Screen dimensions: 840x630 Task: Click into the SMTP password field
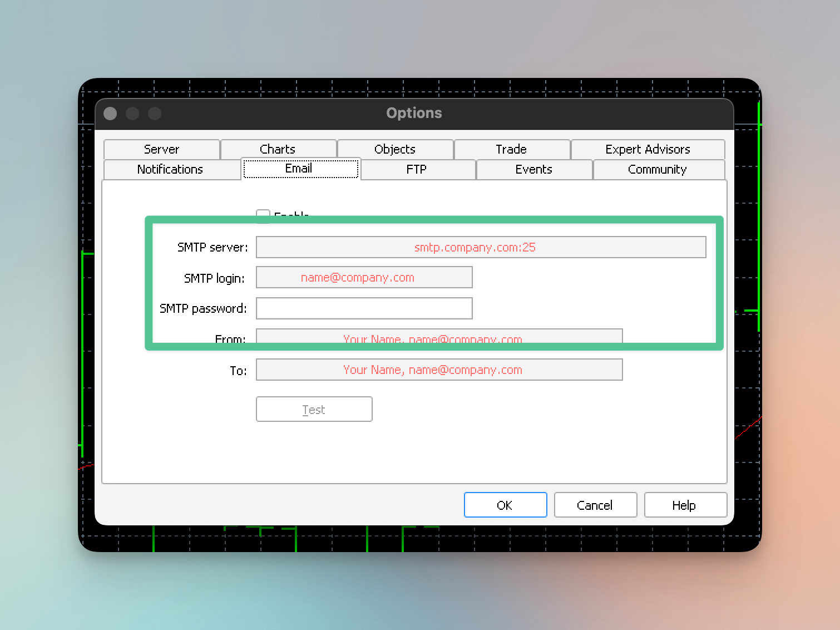click(364, 308)
